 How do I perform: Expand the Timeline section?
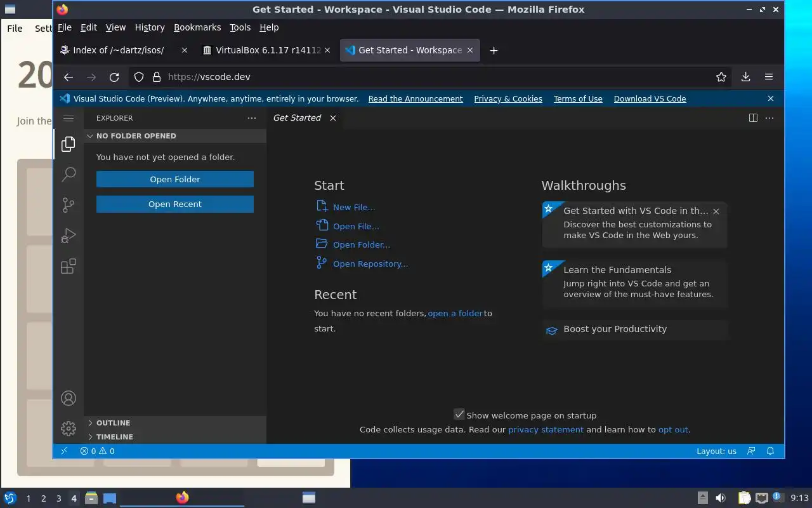[x=175, y=437]
